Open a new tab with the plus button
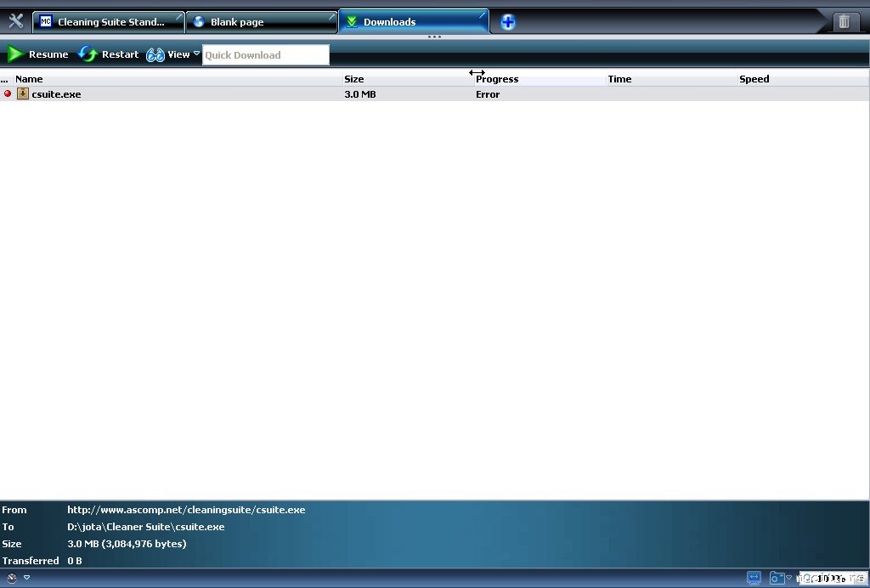This screenshot has width=870, height=588. 508,22
